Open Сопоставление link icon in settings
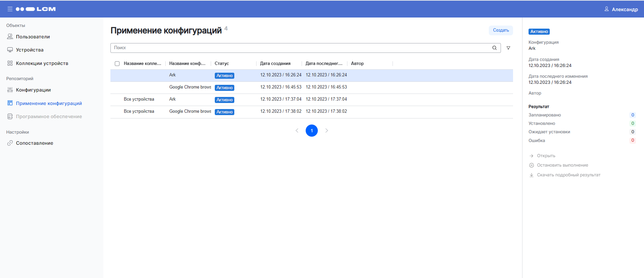Viewport: 644px width, 278px height. tap(10, 143)
